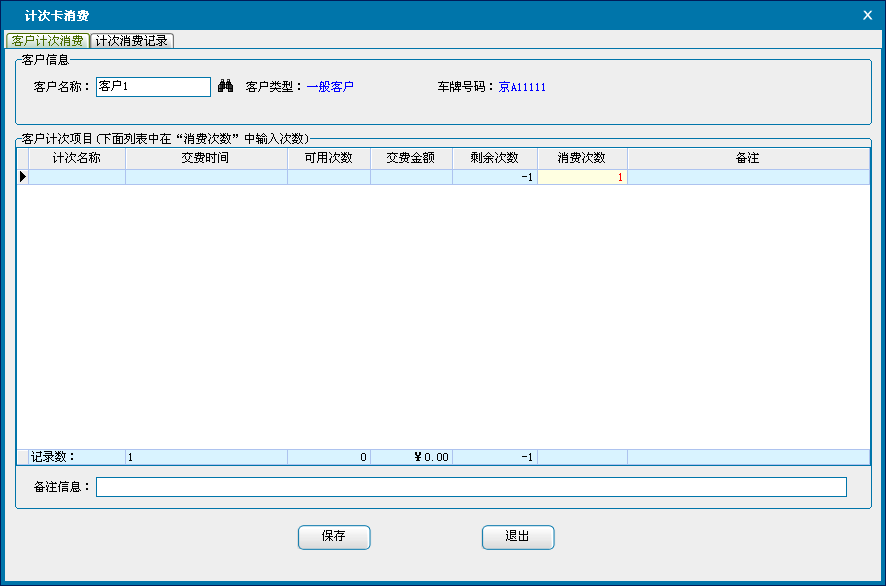
Task: Close the 计次卡消费 dialog window
Action: (x=867, y=14)
